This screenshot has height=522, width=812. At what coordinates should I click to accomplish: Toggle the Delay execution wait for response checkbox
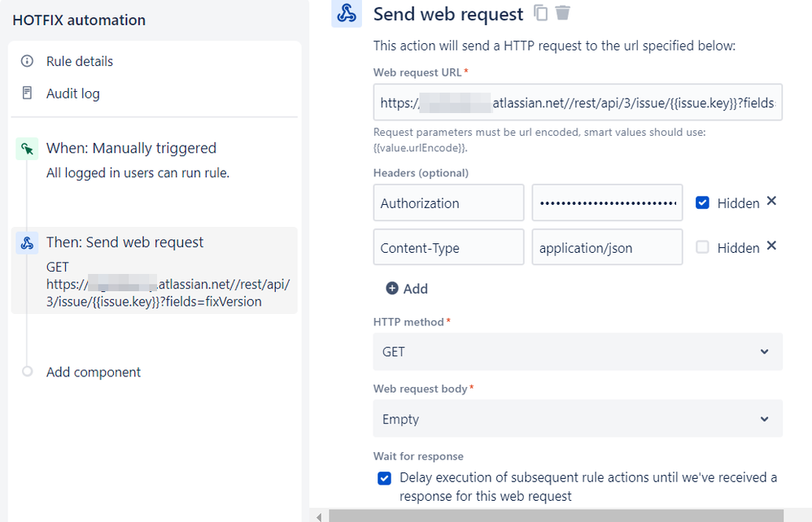point(384,478)
